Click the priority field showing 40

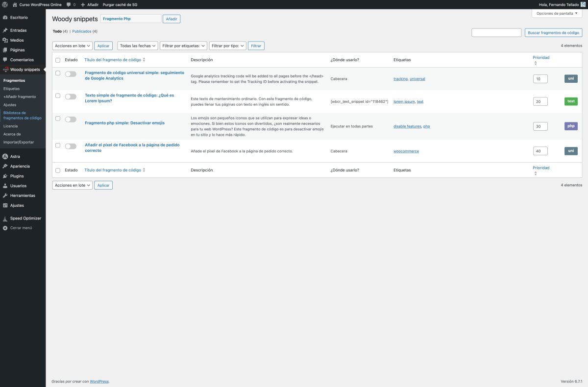pyautogui.click(x=540, y=151)
